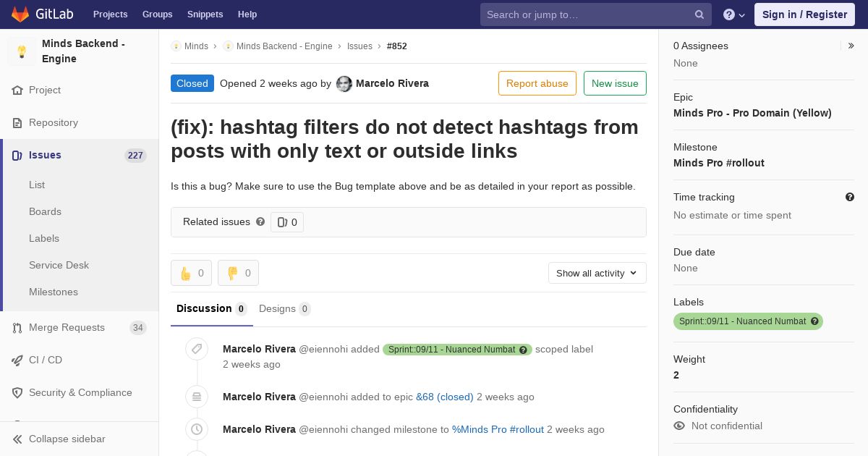The height and width of the screenshot is (456, 868).
Task: Open the Minds Pro #rollout milestone in sidebar
Action: pyautogui.click(x=719, y=163)
